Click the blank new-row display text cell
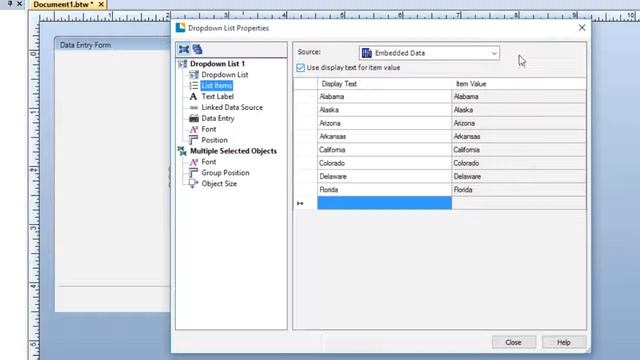Screen dimensions: 640x360 (384, 203)
